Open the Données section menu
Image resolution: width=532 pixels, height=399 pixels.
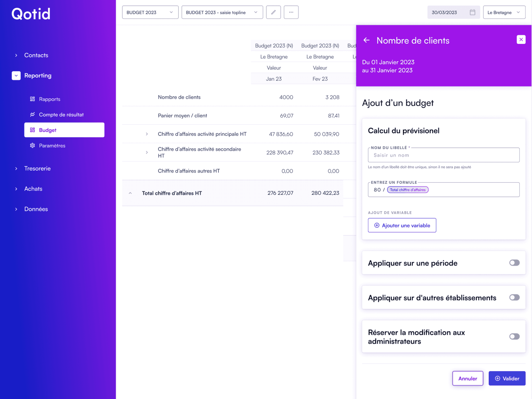36,209
